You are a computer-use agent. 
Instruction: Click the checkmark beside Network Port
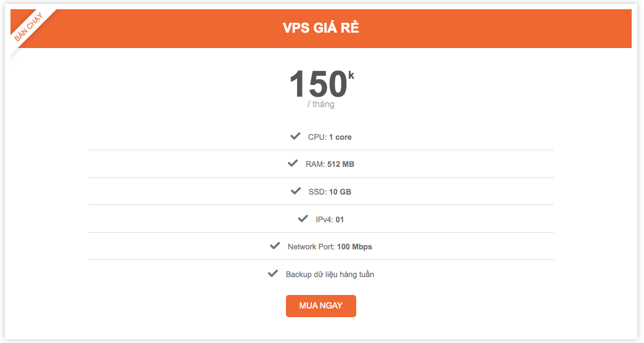(275, 246)
